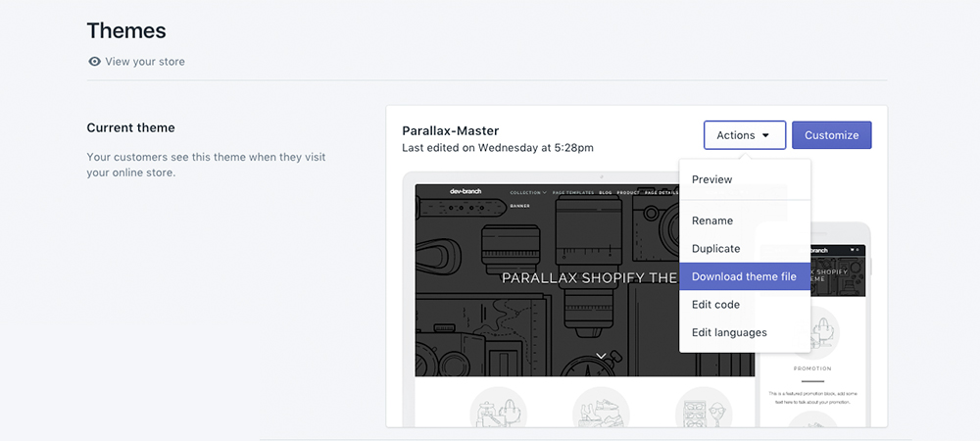Select Edit languages menu option

point(729,332)
